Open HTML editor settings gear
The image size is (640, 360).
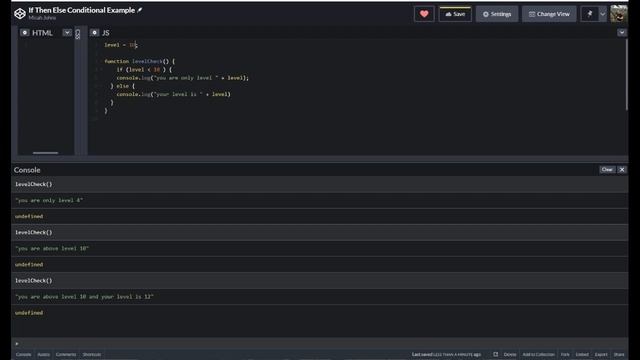(24, 33)
